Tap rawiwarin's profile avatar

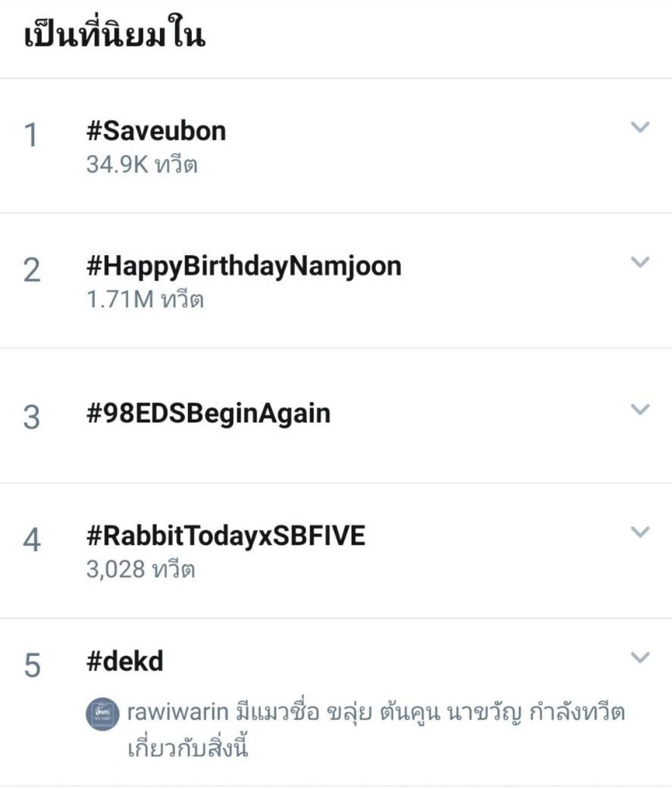point(102,713)
